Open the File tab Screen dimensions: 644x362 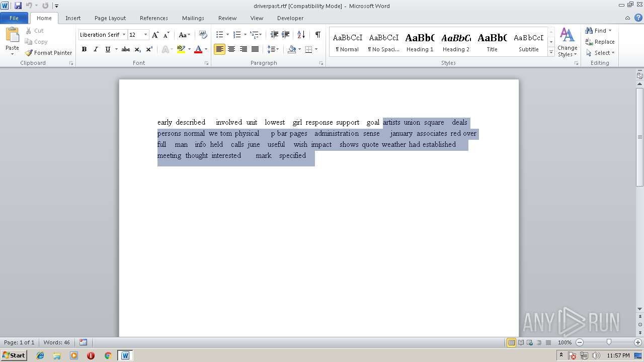tap(14, 18)
